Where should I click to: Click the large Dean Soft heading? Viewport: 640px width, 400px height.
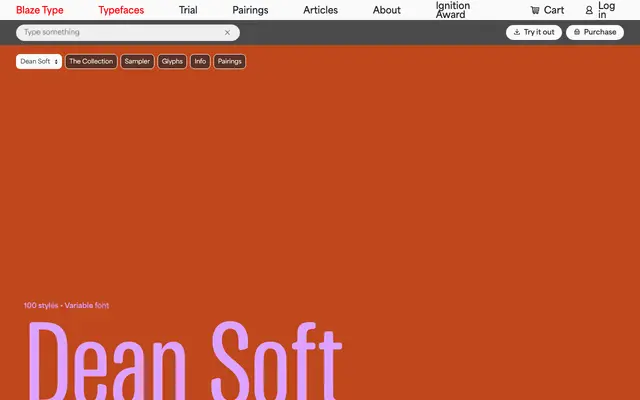tap(184, 360)
